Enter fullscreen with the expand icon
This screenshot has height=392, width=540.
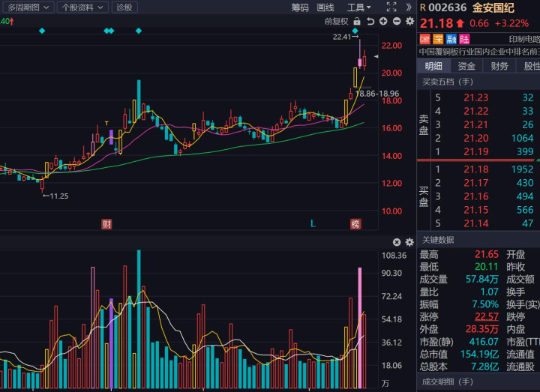pos(391,7)
